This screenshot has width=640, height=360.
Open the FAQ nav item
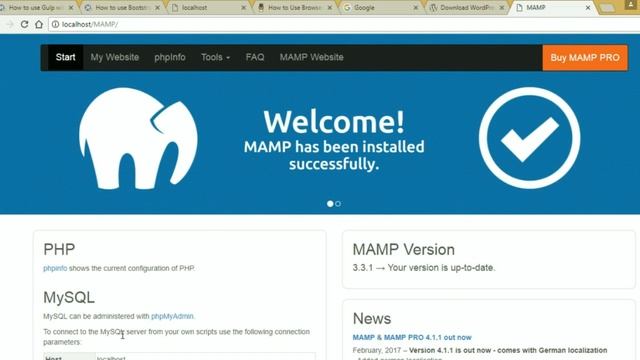click(255, 58)
